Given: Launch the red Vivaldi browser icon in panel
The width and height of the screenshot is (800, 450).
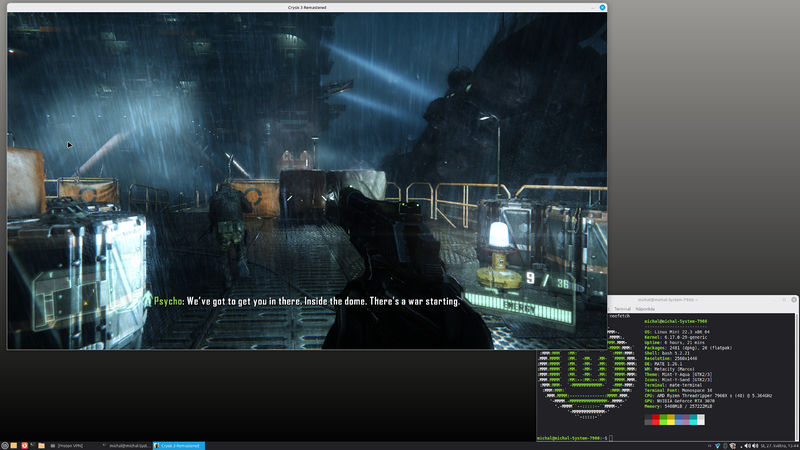Looking at the screenshot, I should (23, 445).
